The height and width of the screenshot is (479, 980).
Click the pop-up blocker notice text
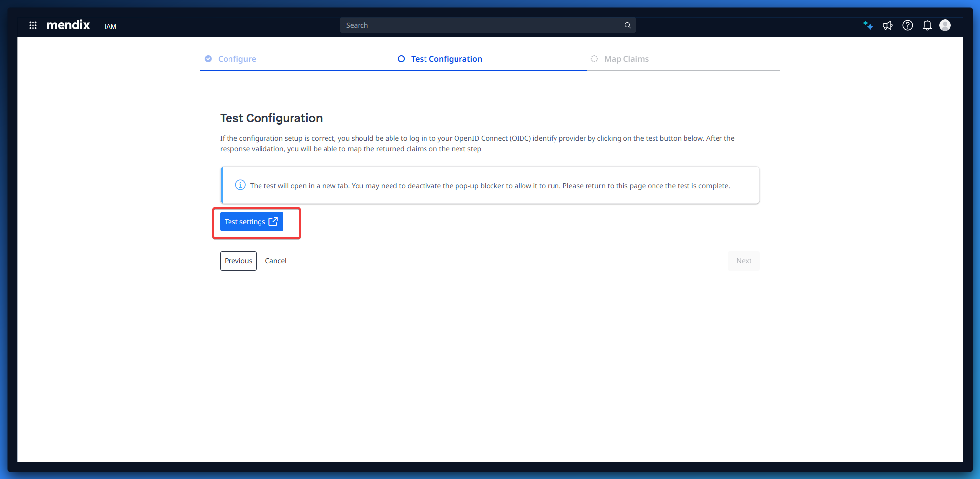click(490, 186)
